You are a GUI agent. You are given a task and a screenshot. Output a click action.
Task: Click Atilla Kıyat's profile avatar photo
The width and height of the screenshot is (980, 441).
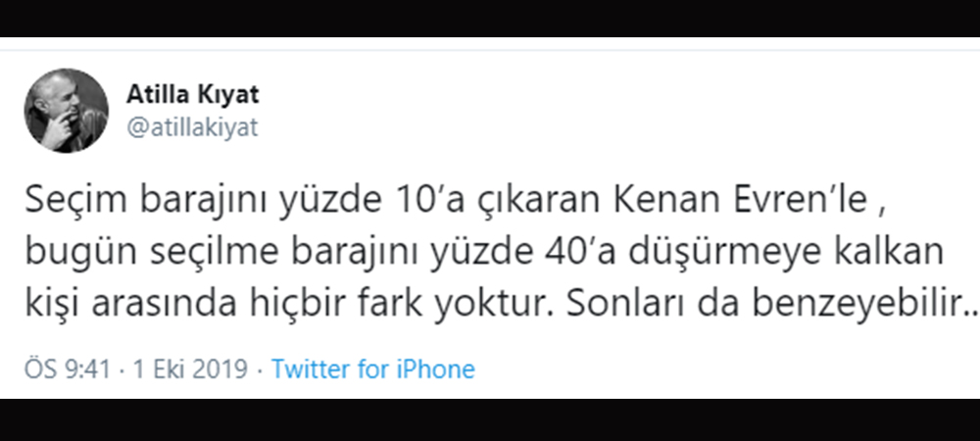(66, 111)
